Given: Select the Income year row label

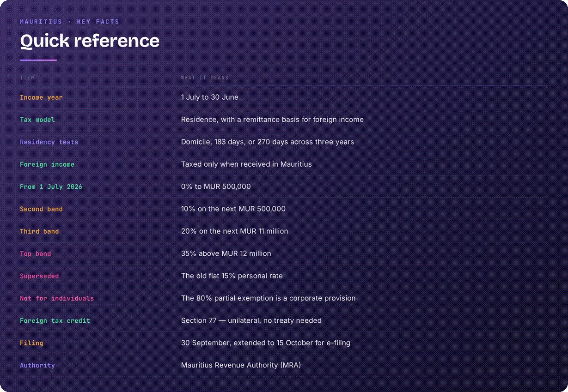Looking at the screenshot, I should (x=41, y=97).
